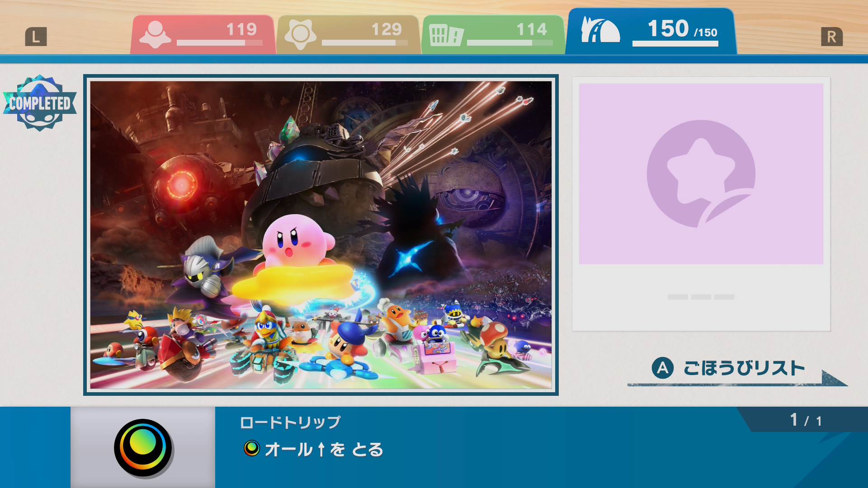
Task: Select the red rider category tab icon
Action: pyautogui.click(x=155, y=34)
